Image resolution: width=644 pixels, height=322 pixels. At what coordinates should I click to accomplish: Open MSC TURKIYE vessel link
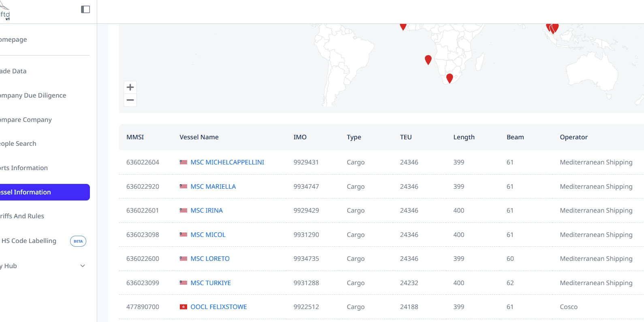pos(211,283)
